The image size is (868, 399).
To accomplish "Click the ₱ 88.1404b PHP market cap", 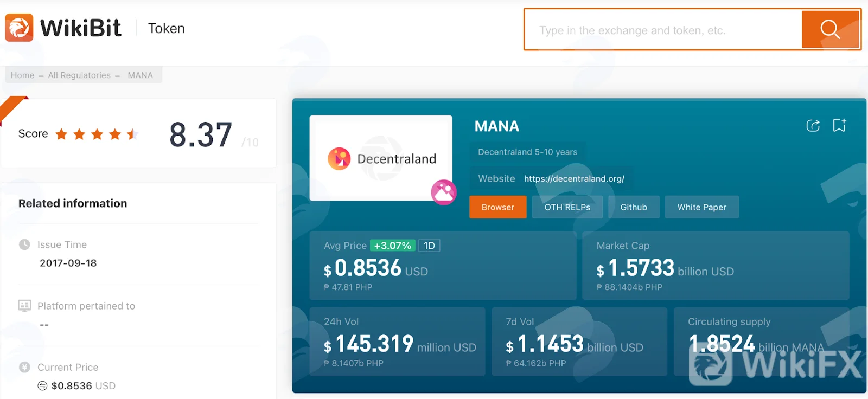I will (630, 287).
